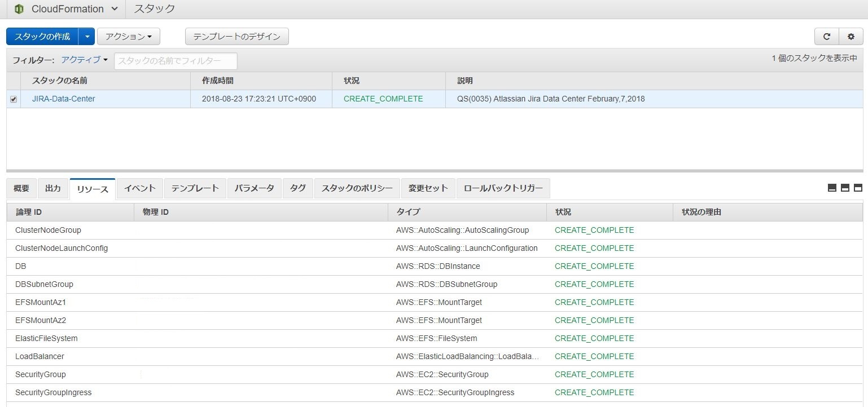Screen dimensions: 868x407
Task: Refresh the stack list
Action: (827, 37)
